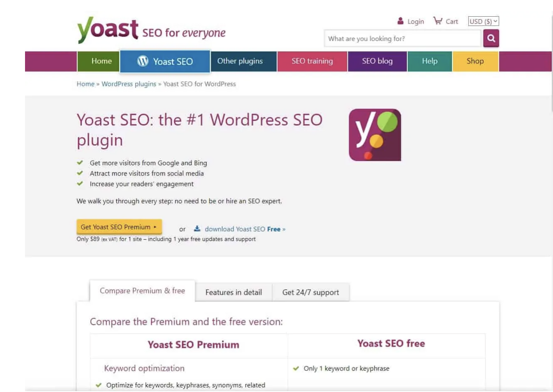Click the 'SEO for everyone' tagline

(x=184, y=33)
